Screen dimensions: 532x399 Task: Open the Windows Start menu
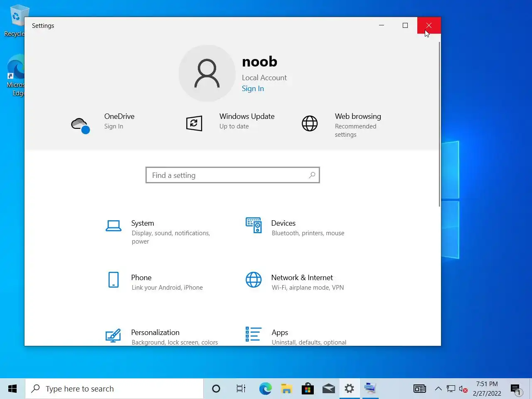(x=12, y=389)
